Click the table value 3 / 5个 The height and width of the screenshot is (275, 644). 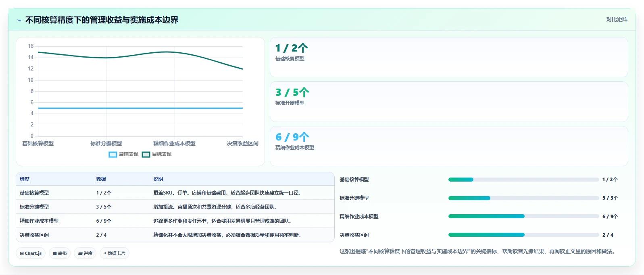tap(104, 207)
